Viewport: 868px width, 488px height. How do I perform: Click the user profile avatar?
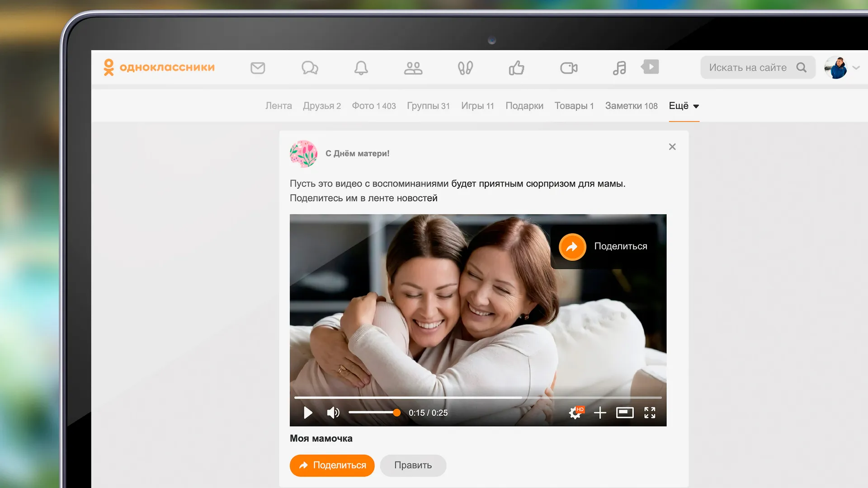pyautogui.click(x=835, y=67)
